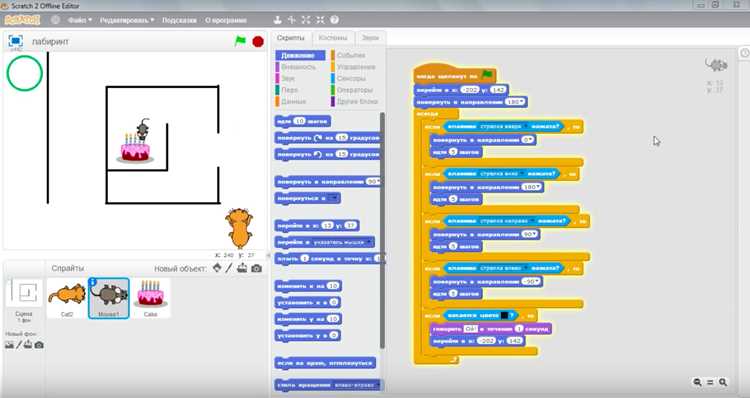Select the Cat2 sprite thumbnail

[66, 298]
